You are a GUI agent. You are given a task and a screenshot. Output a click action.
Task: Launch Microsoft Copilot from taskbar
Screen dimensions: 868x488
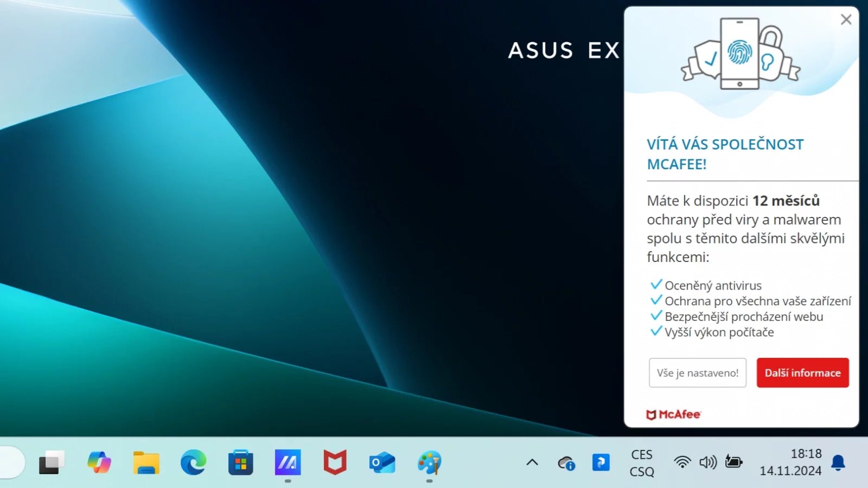[x=99, y=463]
